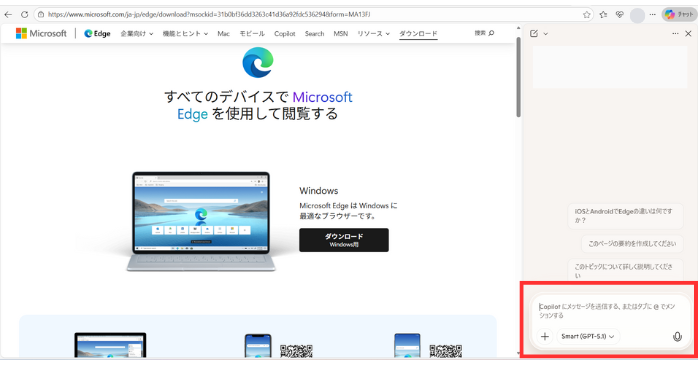698x365 pixels.
Task: Select suggestion このトピックについて詳しく説明
Action: pos(625,269)
